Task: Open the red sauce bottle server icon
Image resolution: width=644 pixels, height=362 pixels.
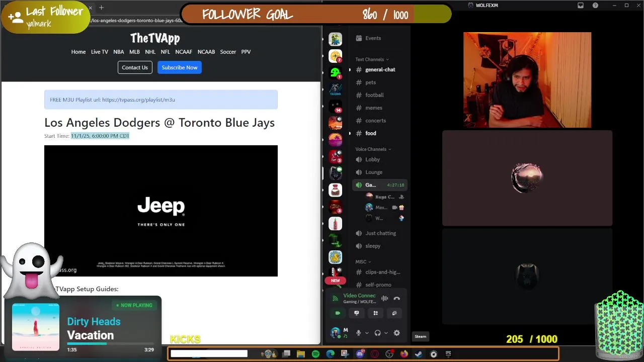Action: point(335,223)
